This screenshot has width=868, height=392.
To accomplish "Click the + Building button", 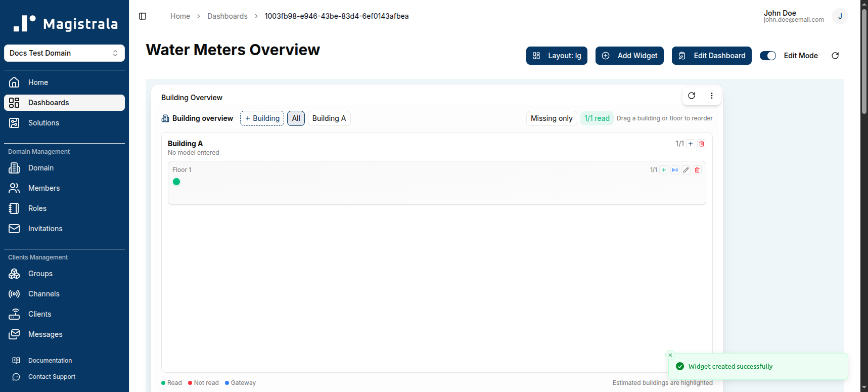I will 262,118.
